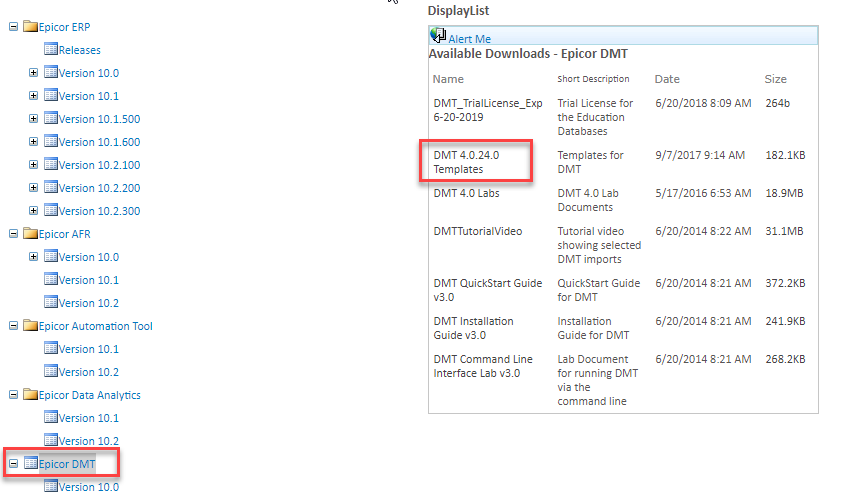The width and height of the screenshot is (855, 501).
Task: Collapse the Epicor DMT node
Action: [14, 463]
